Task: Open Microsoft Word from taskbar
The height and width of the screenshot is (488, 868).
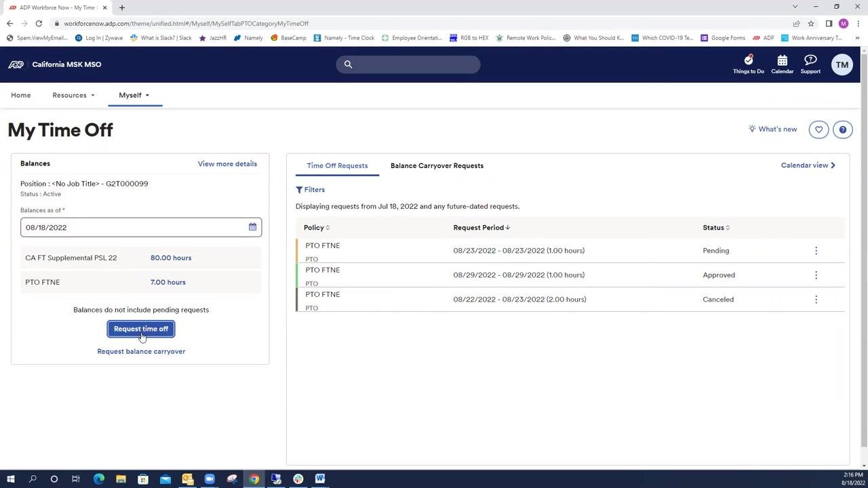Action: pyautogui.click(x=320, y=479)
